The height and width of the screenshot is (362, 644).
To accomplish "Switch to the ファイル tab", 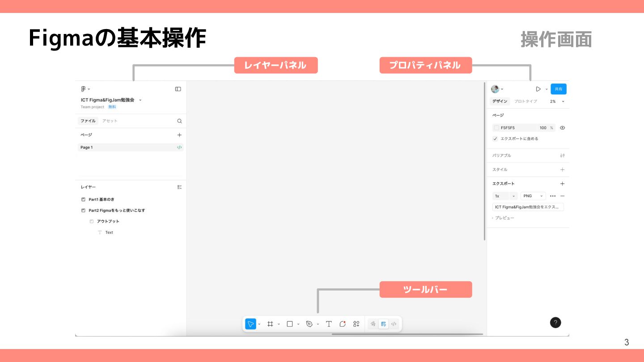I will point(88,121).
